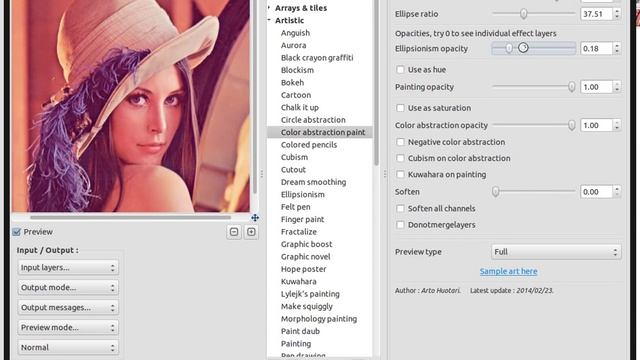The image size is (640, 360).
Task: Select the Colored pencils filter
Action: [309, 145]
